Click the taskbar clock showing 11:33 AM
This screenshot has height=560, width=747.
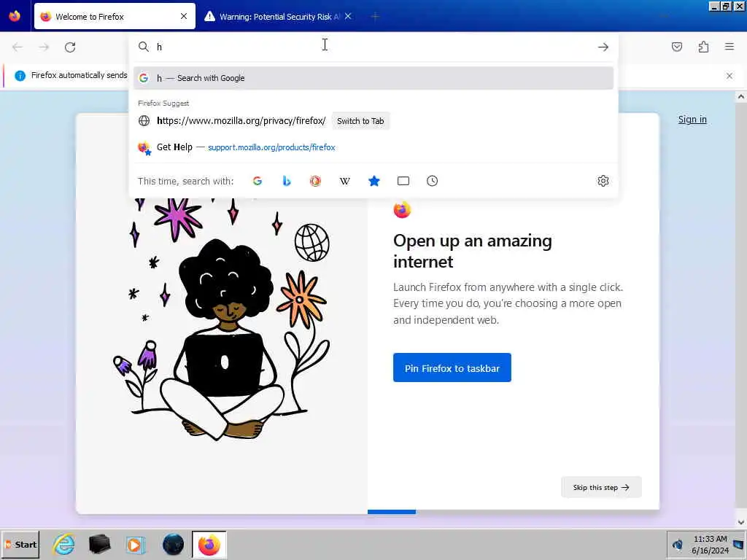click(x=710, y=539)
